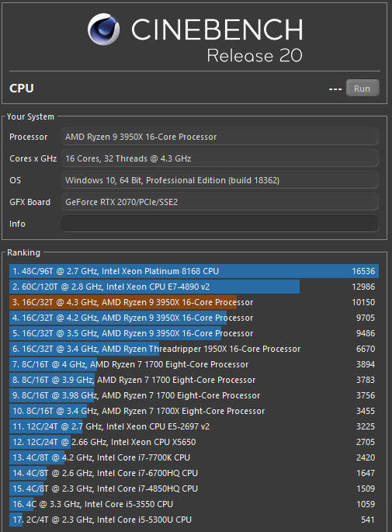Click the score value 541

368,520
